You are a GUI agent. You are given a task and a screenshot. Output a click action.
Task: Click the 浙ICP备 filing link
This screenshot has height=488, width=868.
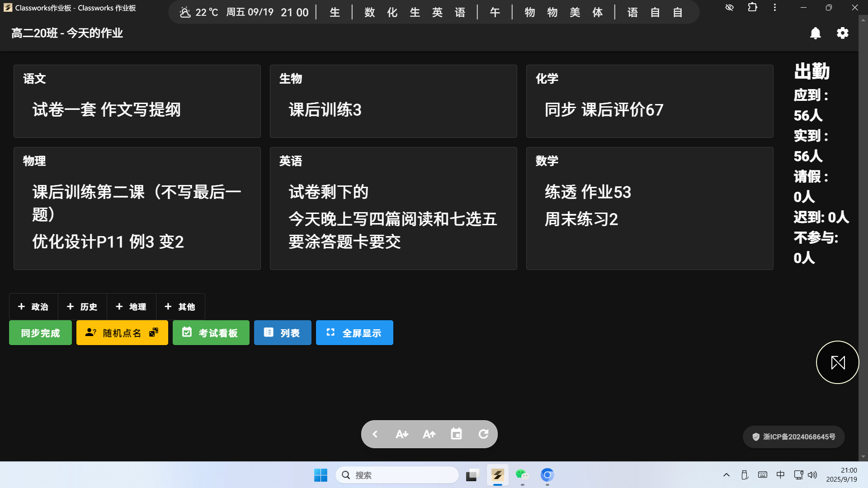[x=794, y=436]
